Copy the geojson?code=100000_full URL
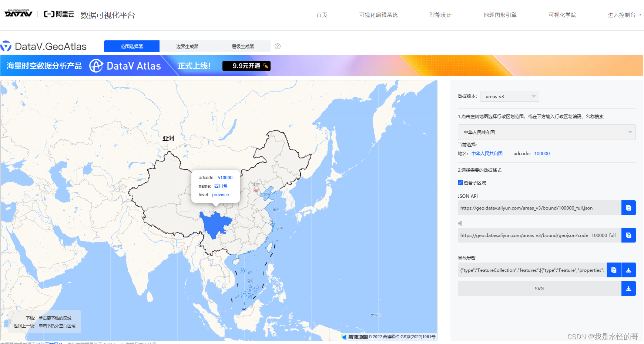This screenshot has width=644, height=344. coord(628,235)
